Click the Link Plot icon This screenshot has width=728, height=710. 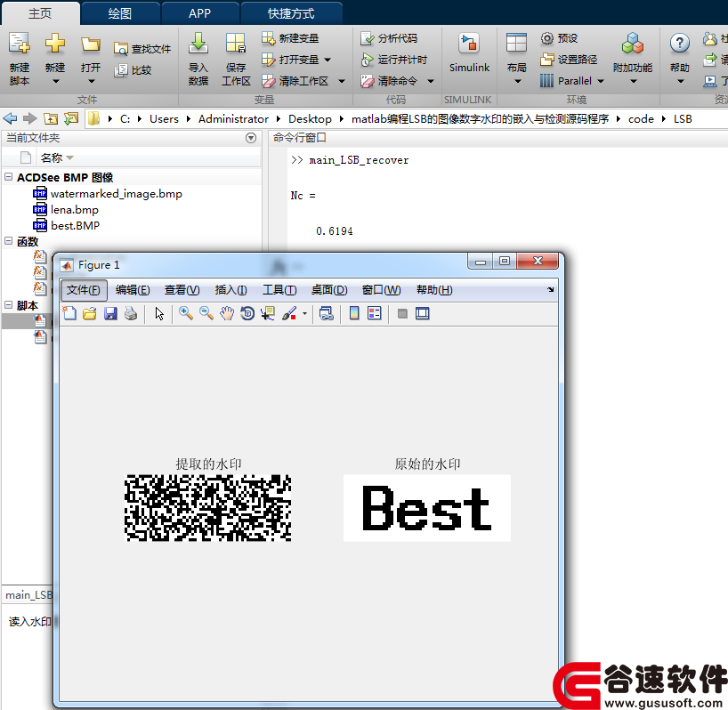coord(327,314)
